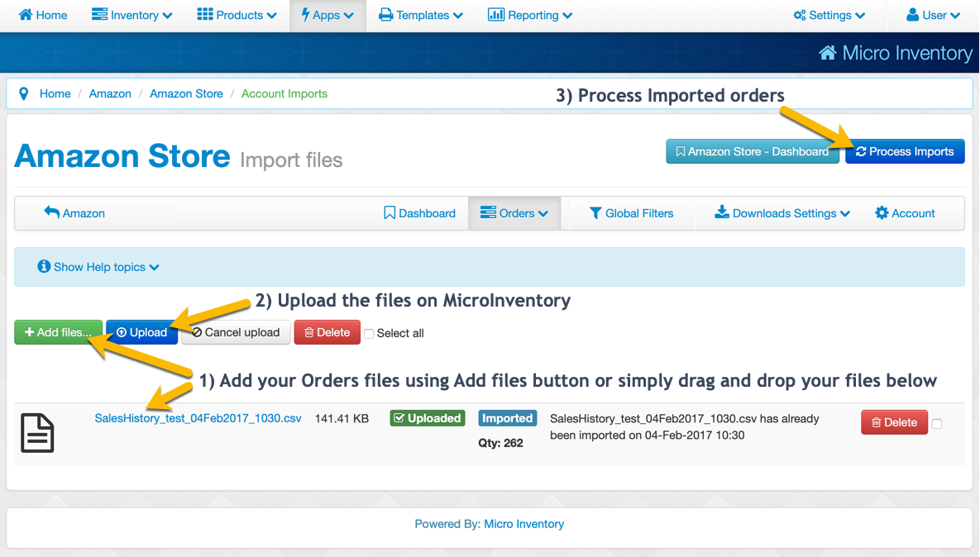Click the blue Upload button
The width and height of the screenshot is (980, 557).
[142, 332]
